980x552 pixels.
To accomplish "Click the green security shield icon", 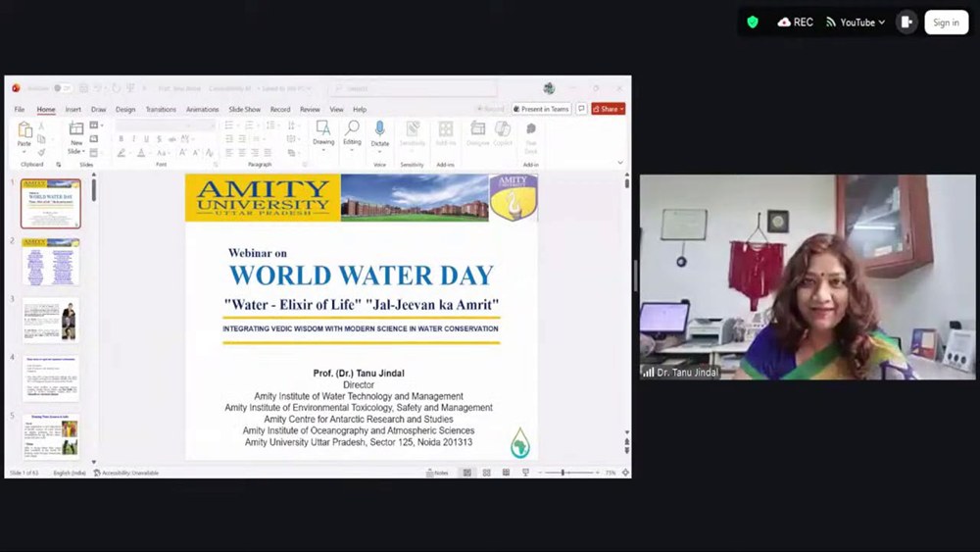I will tap(753, 23).
